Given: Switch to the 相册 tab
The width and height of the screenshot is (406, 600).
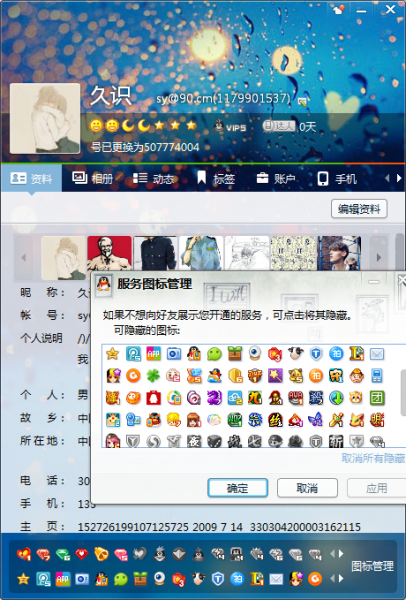Looking at the screenshot, I should tap(92, 178).
